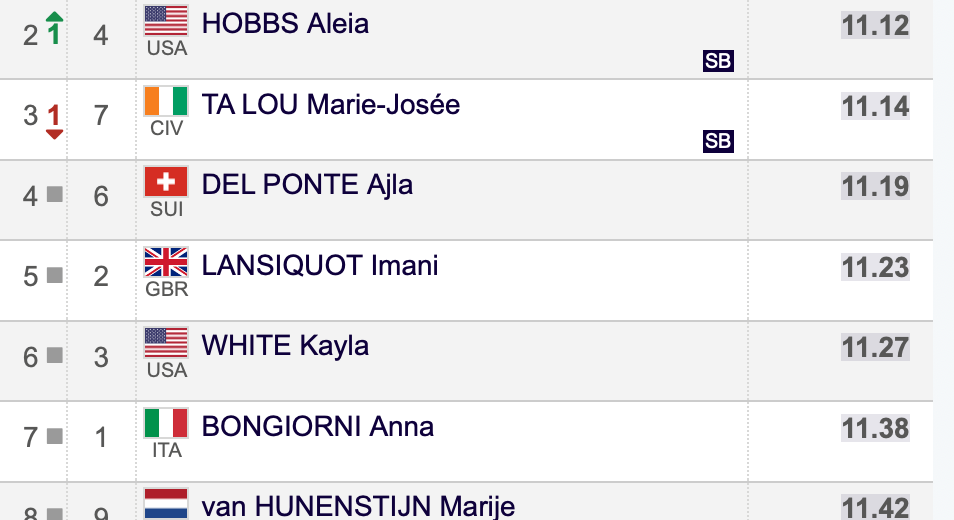Click the Swiss flag beside DEL PONTE Ajla
Viewport: 954px width, 520px height.
tap(166, 181)
